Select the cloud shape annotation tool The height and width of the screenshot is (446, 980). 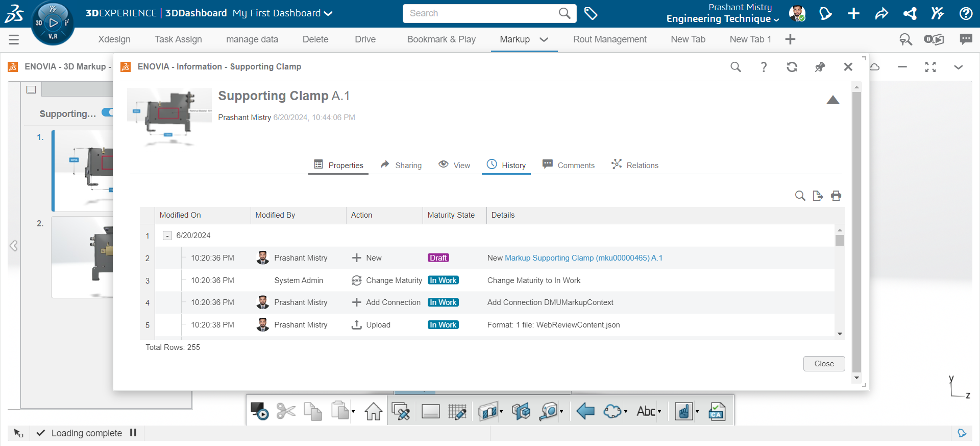(x=612, y=411)
